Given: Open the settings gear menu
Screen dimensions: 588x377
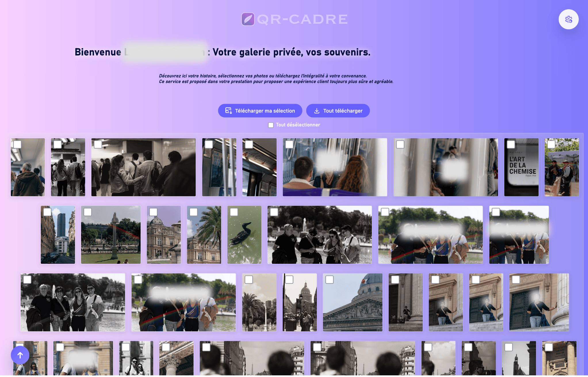Looking at the screenshot, I should coord(568,19).
